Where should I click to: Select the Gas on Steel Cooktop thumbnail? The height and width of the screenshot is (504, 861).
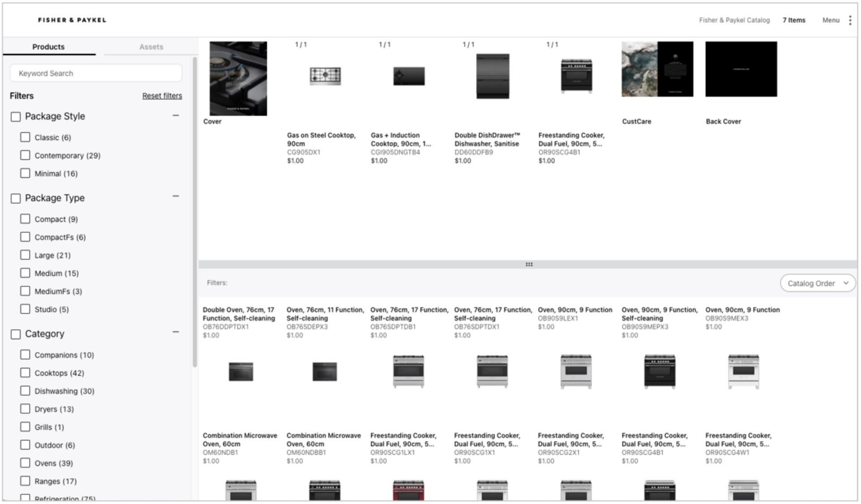(x=325, y=76)
